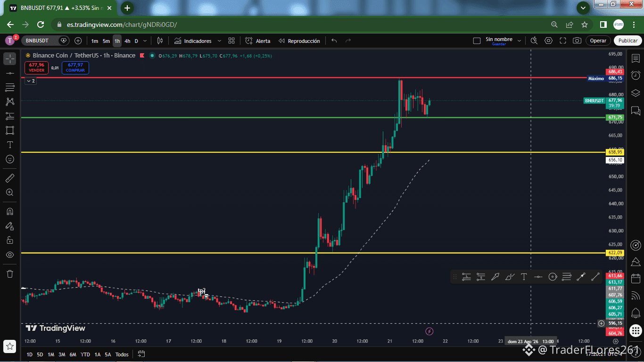Pick brush tool in floating toolbar

(510, 277)
